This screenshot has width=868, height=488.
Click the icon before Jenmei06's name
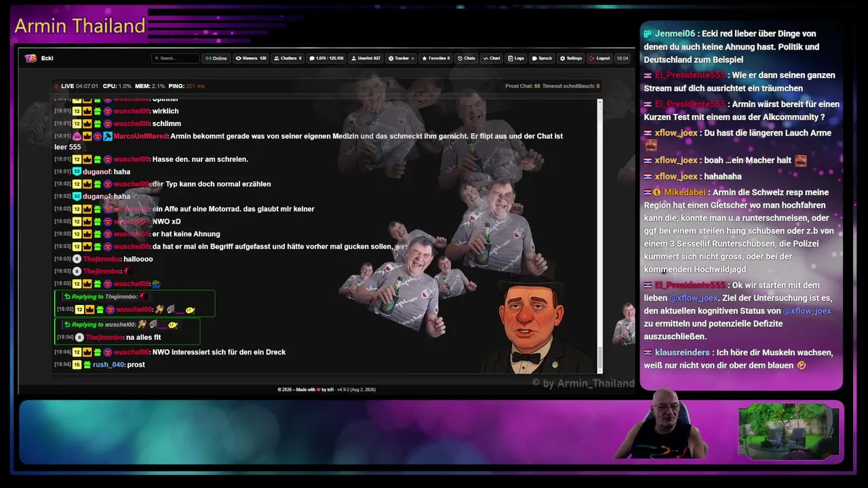(x=648, y=34)
